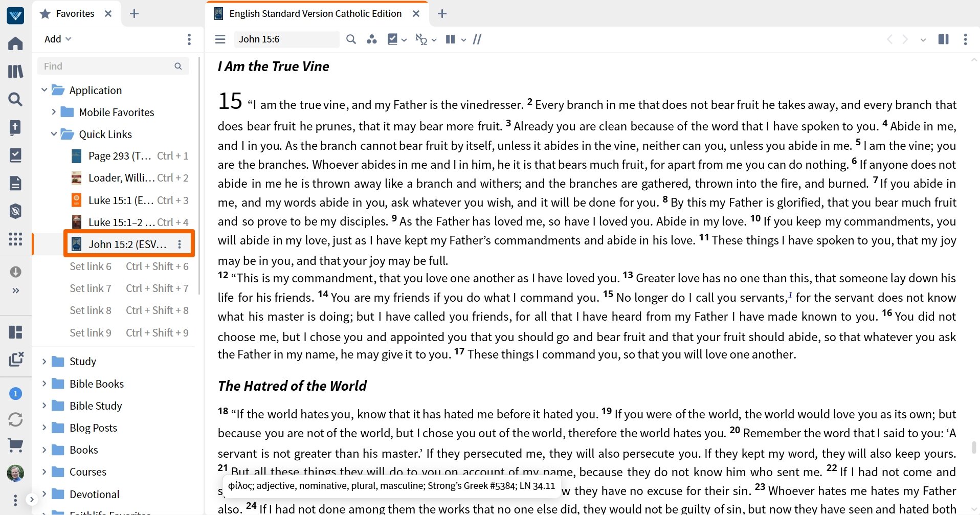The height and width of the screenshot is (515, 980).
Task: Open the Home icon in sidebar
Action: (15, 43)
